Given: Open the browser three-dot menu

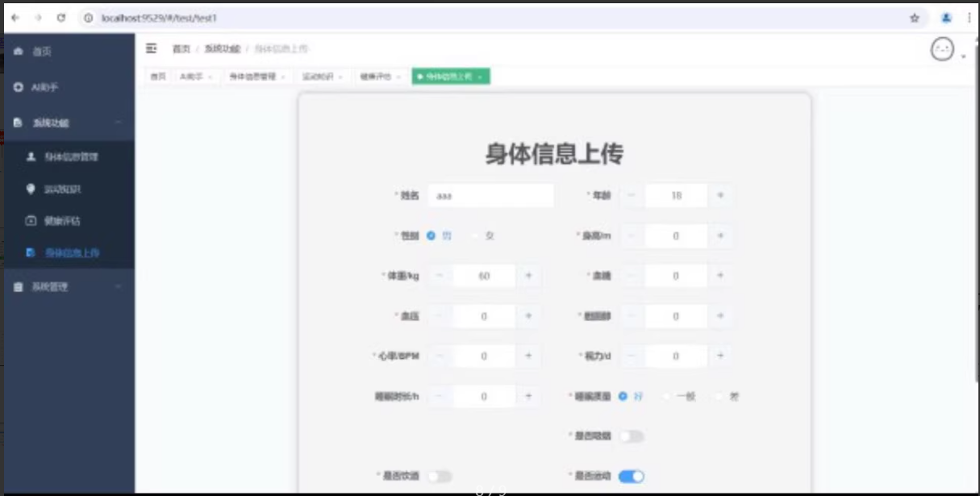Looking at the screenshot, I should coord(969,18).
